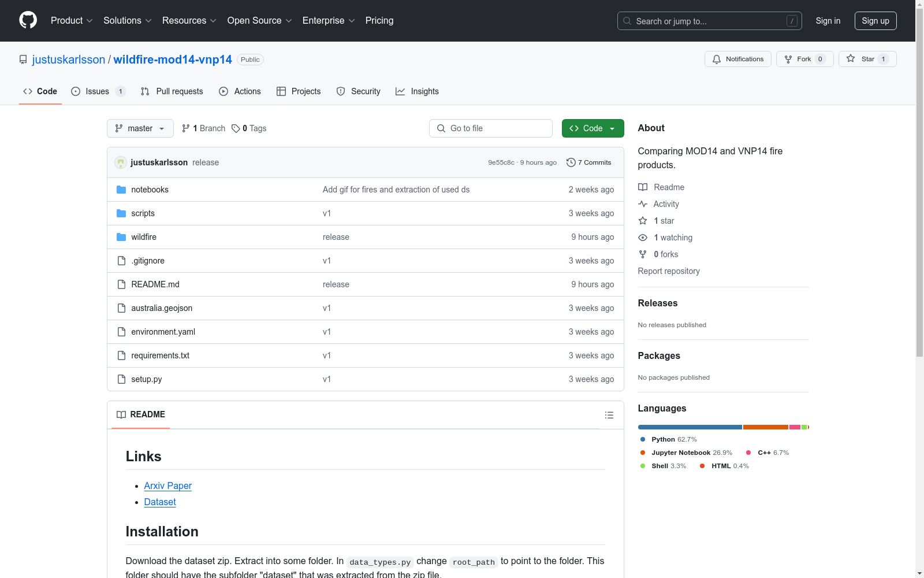Switch to the Projects tab
Screen dimensions: 924x578
coord(299,91)
